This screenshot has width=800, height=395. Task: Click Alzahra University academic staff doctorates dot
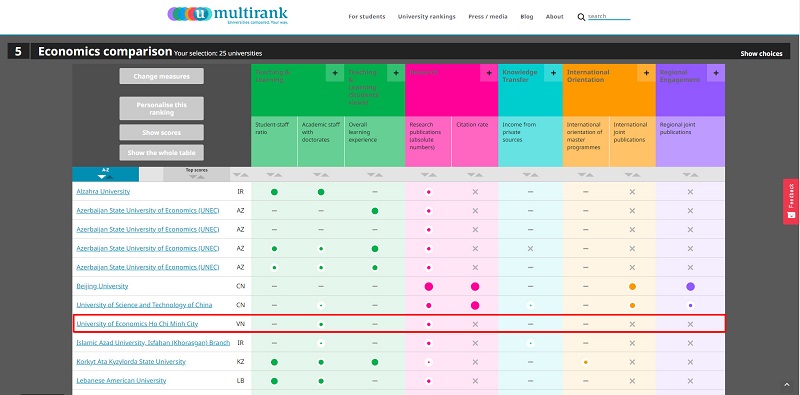pyautogui.click(x=321, y=192)
